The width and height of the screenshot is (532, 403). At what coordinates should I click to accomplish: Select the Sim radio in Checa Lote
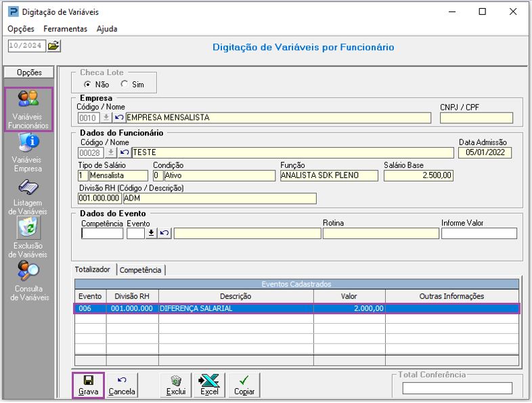point(124,84)
